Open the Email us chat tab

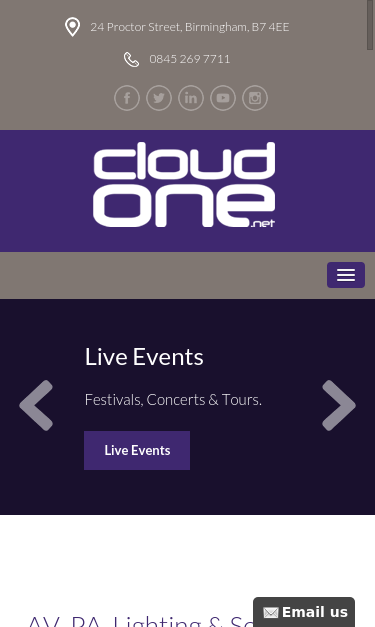point(304,612)
